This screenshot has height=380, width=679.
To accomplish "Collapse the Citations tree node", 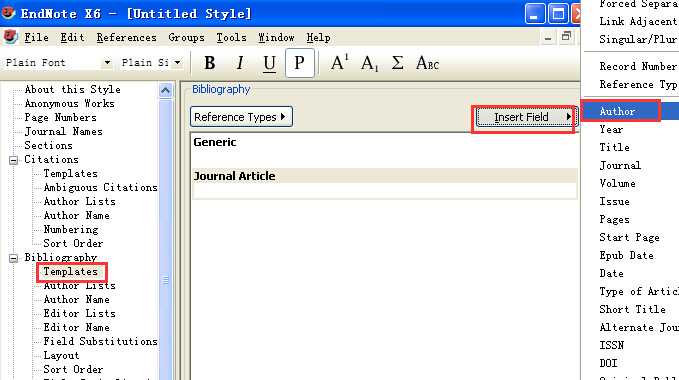I will coord(13,161).
